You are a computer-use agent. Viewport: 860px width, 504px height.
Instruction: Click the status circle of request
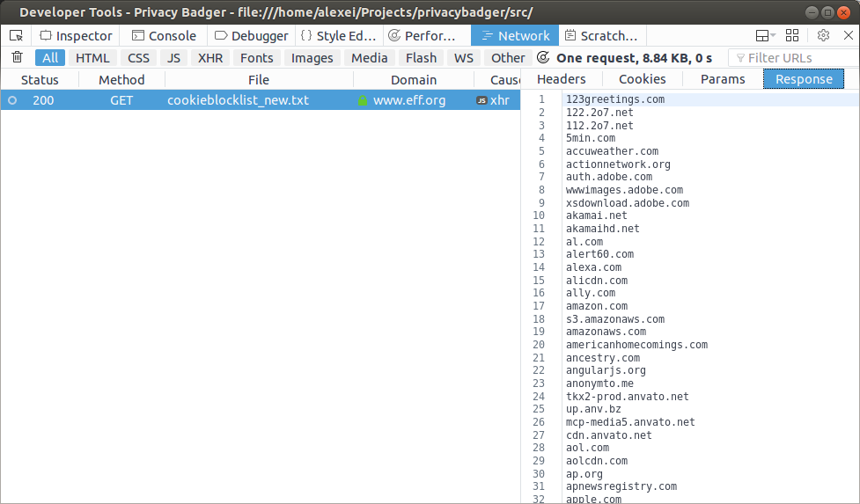pos(12,100)
